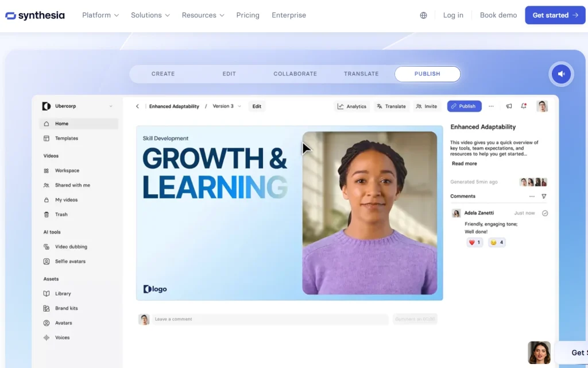The width and height of the screenshot is (588, 368).
Task: Switch to the Translate tab
Action: [361, 74]
